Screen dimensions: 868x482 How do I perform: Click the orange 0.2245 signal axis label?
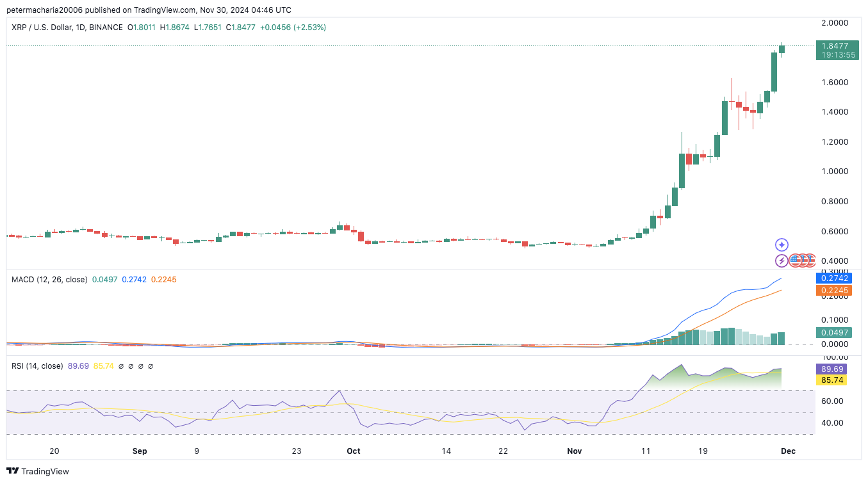coord(833,291)
